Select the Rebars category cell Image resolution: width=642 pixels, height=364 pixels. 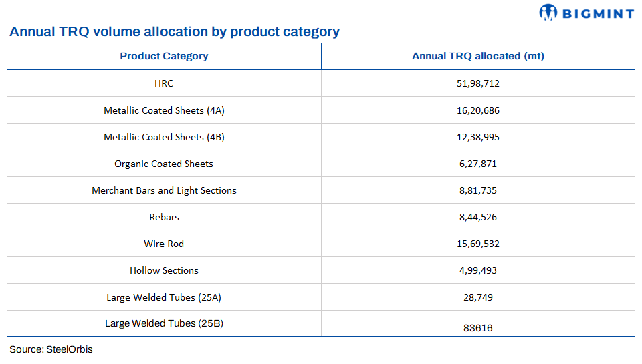click(x=164, y=217)
